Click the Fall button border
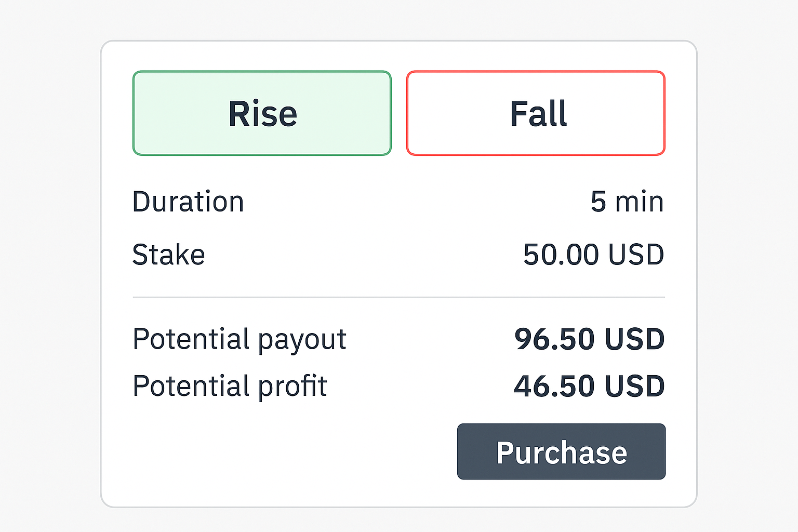Viewport: 798px width, 532px height. 536,72
